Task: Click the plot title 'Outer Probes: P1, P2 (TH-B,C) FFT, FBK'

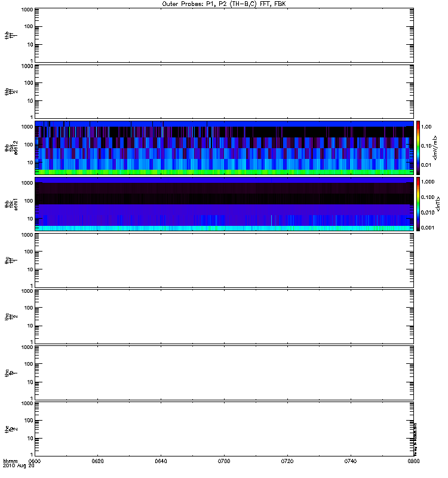Action: (x=224, y=4)
